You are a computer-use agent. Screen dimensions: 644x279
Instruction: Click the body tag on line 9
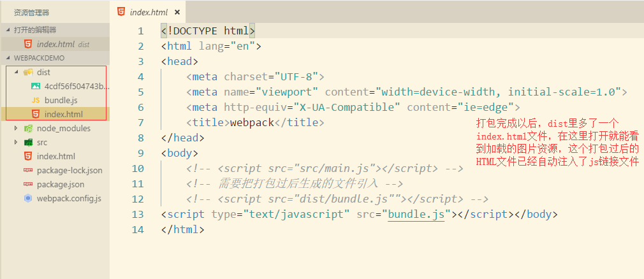(180, 153)
